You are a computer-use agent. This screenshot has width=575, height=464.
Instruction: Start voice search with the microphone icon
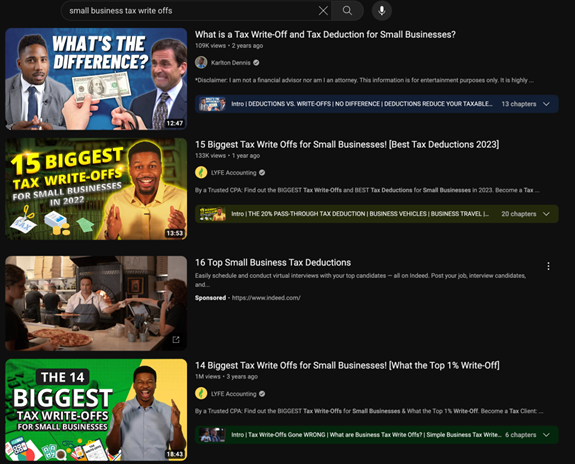click(382, 11)
